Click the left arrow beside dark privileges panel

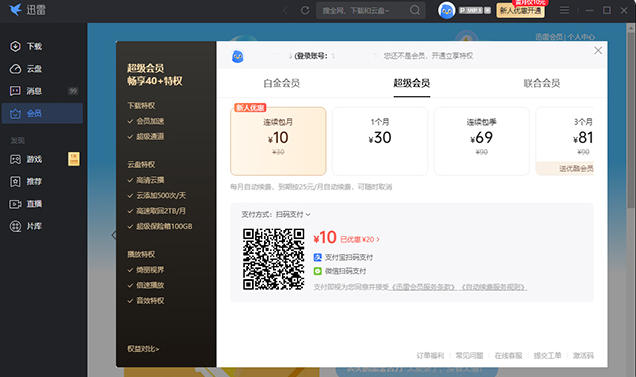pos(114,235)
